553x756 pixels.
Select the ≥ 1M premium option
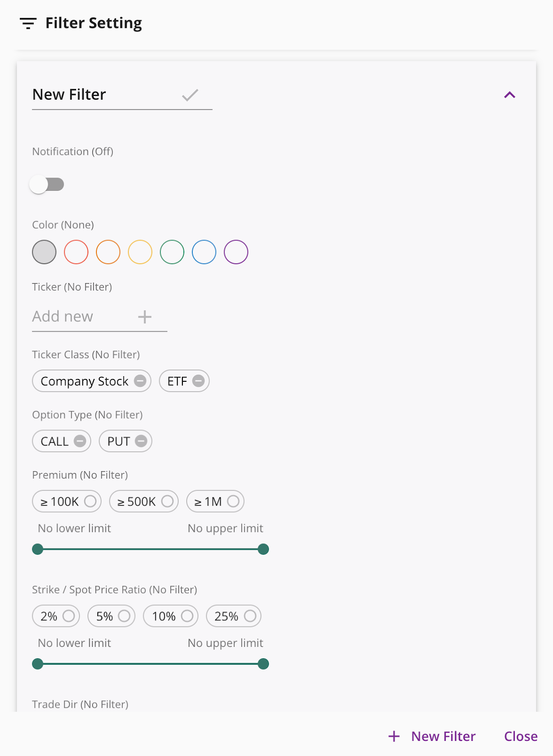(215, 501)
